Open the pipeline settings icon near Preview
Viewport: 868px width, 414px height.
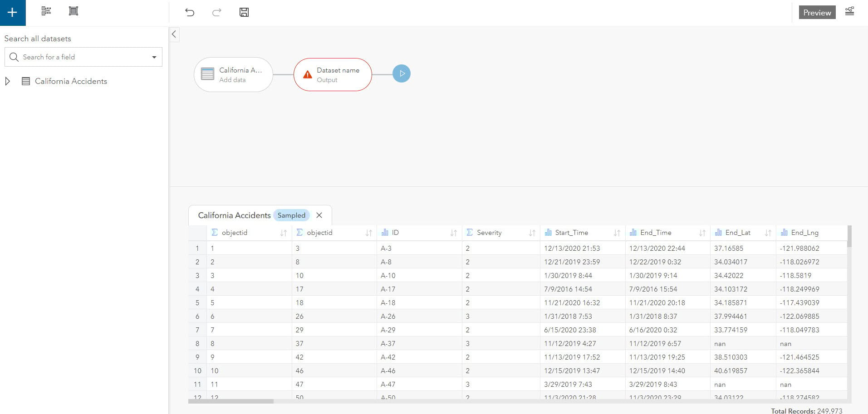click(849, 11)
